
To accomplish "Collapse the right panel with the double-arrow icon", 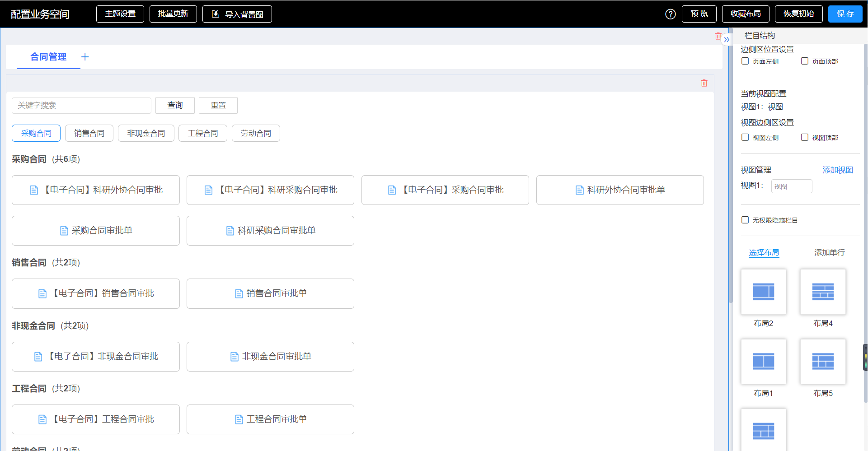I will point(727,39).
